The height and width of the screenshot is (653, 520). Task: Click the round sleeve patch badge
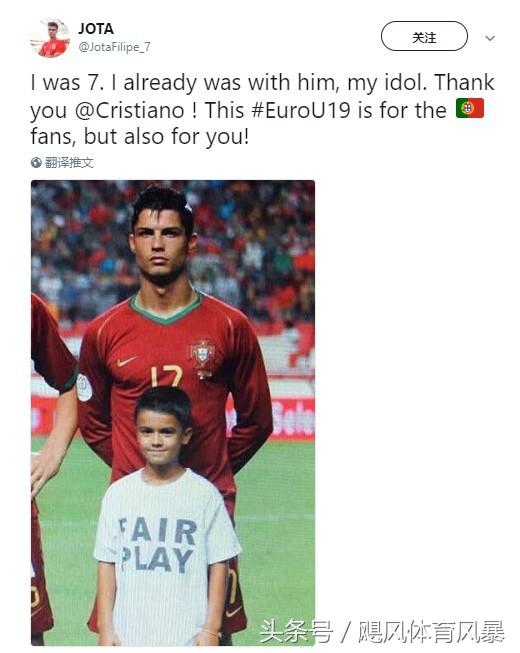[84, 388]
